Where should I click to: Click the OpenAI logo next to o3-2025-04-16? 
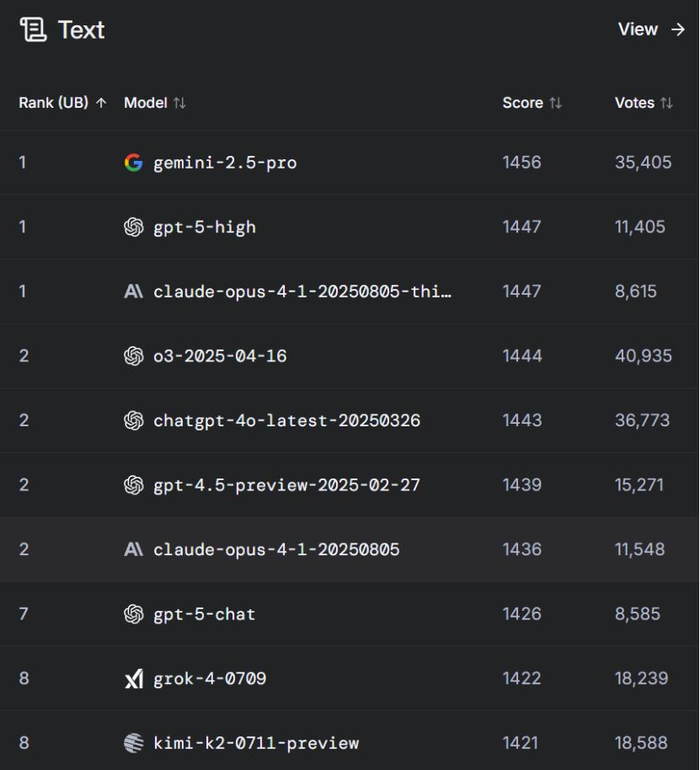click(x=133, y=356)
